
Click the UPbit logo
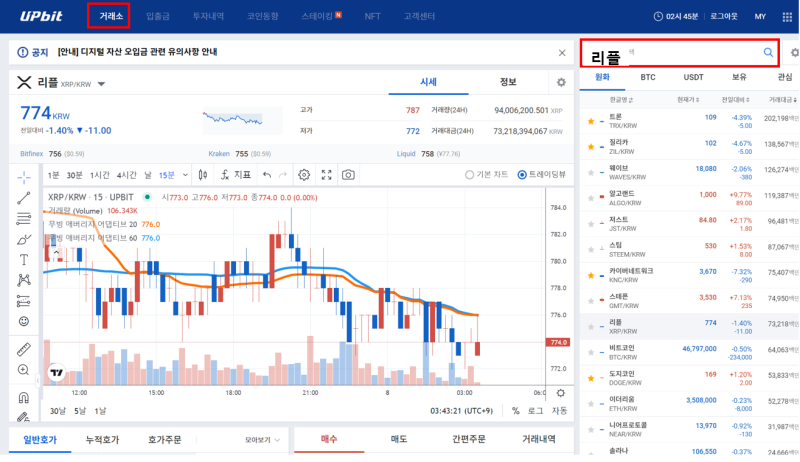click(41, 16)
